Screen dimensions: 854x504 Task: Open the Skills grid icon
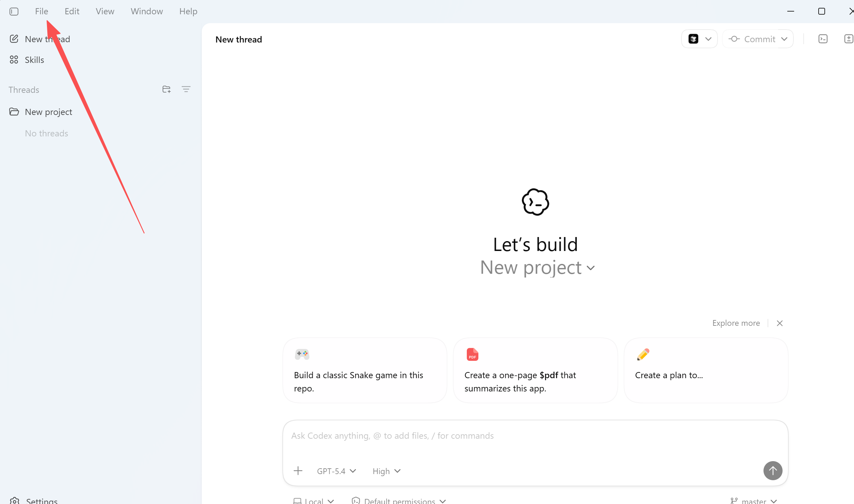14,60
